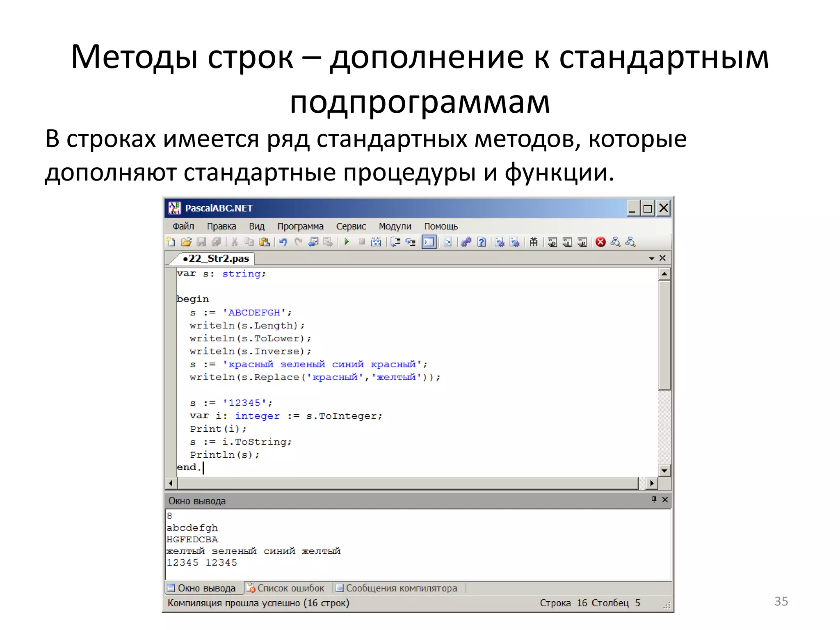Click the Open file folder icon

pyautogui.click(x=186, y=242)
